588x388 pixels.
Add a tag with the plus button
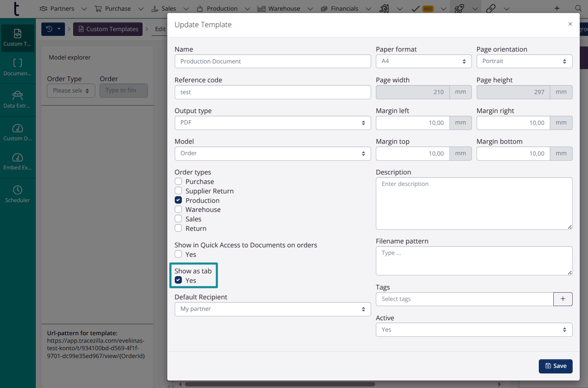click(x=563, y=299)
